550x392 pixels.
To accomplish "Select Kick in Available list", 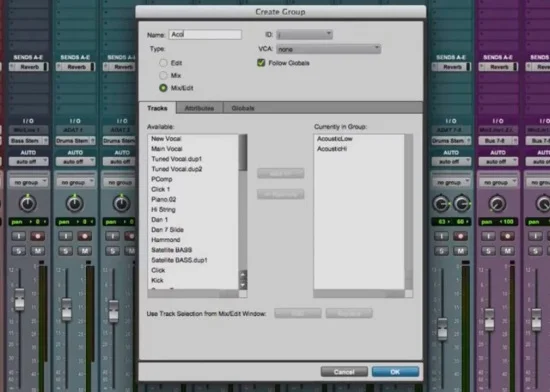I will click(157, 281).
